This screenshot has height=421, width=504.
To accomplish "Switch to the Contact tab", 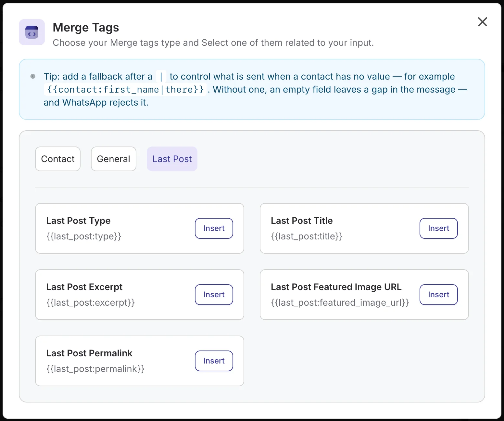I will point(58,159).
